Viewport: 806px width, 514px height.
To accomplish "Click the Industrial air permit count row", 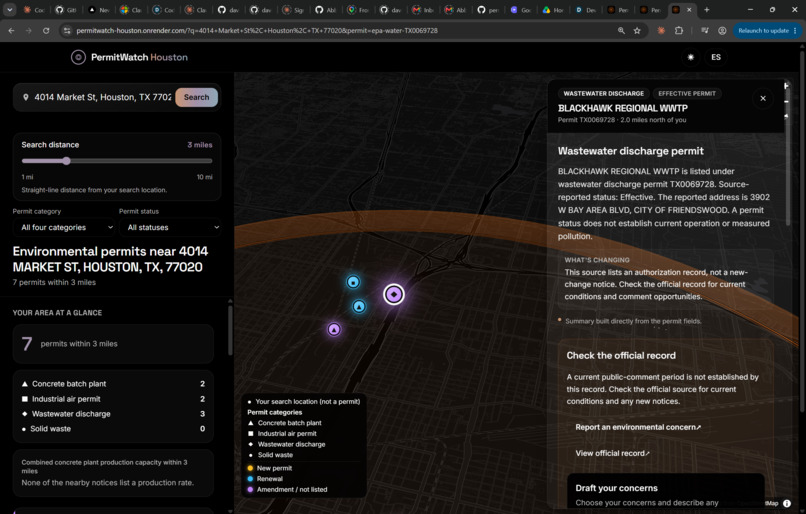I will (113, 399).
